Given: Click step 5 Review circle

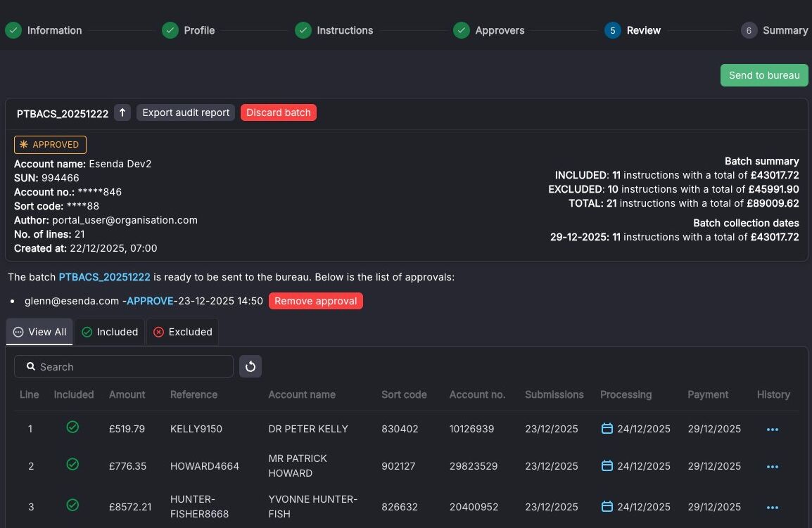Looking at the screenshot, I should click(613, 30).
